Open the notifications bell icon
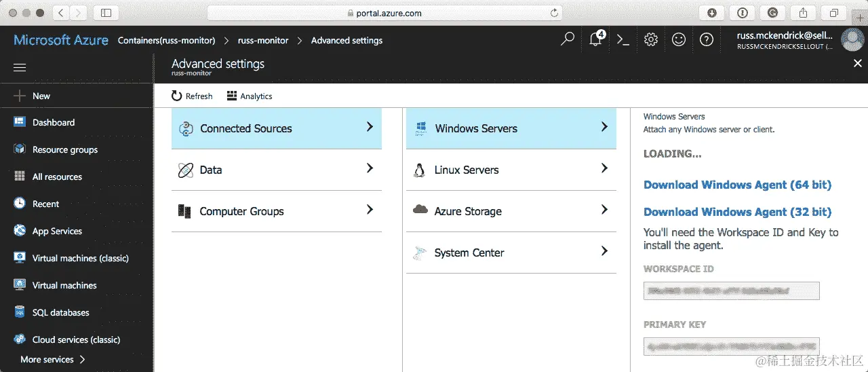 [595, 39]
